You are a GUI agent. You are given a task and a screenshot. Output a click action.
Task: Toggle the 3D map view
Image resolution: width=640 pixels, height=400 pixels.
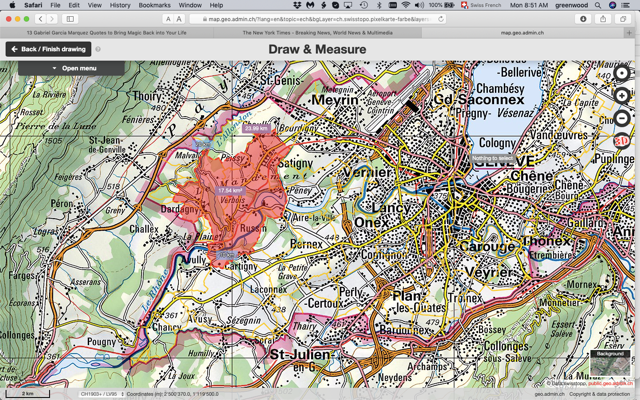coord(621,141)
